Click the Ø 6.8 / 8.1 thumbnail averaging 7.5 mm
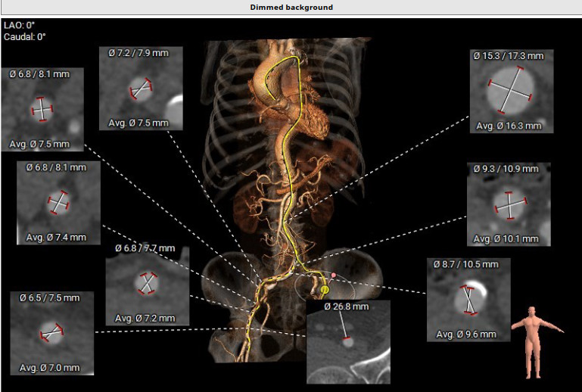The image size is (582, 392). pyautogui.click(x=42, y=109)
